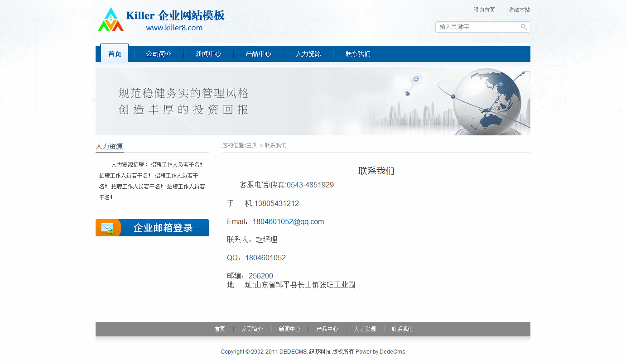Click the Killer logo icon
This screenshot has width=626, height=364.
coord(111,20)
